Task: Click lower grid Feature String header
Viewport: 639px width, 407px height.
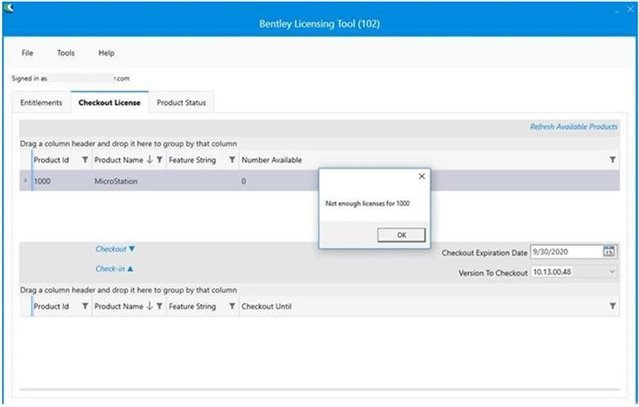Action: [x=192, y=306]
